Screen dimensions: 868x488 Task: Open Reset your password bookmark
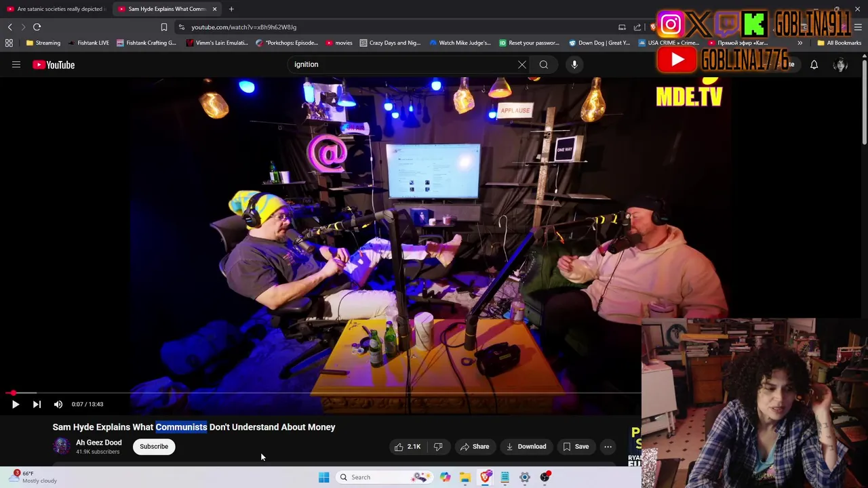pos(529,43)
